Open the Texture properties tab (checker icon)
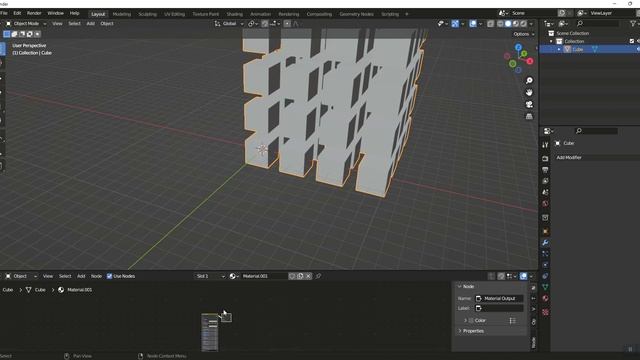The image size is (640, 360). 545,312
